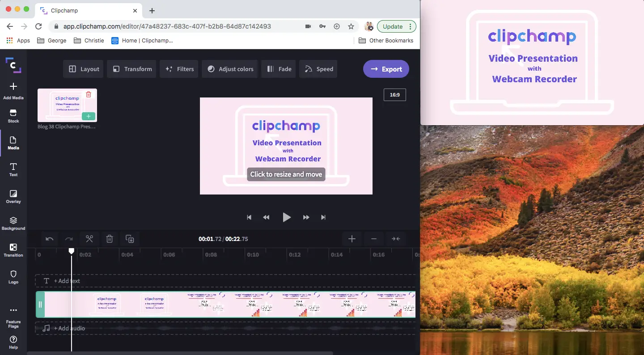Select the Media sidebar tab
The image size is (644, 355).
click(13, 143)
